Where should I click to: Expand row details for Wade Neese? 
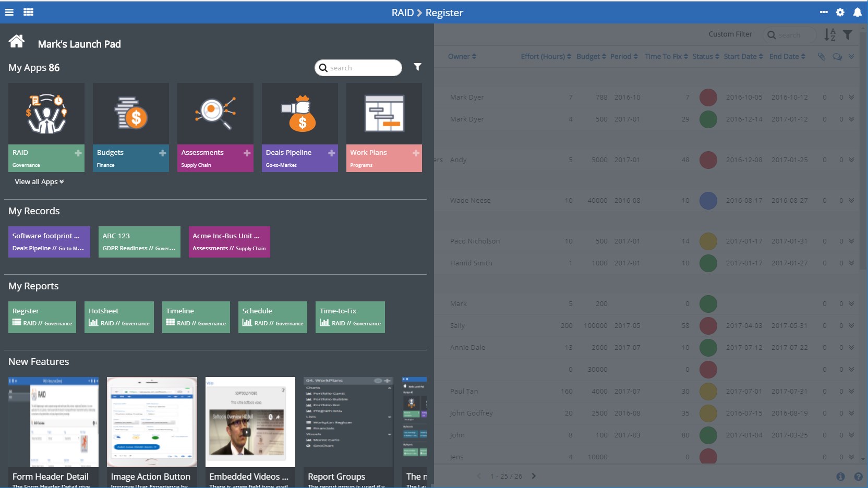pyautogui.click(x=851, y=200)
